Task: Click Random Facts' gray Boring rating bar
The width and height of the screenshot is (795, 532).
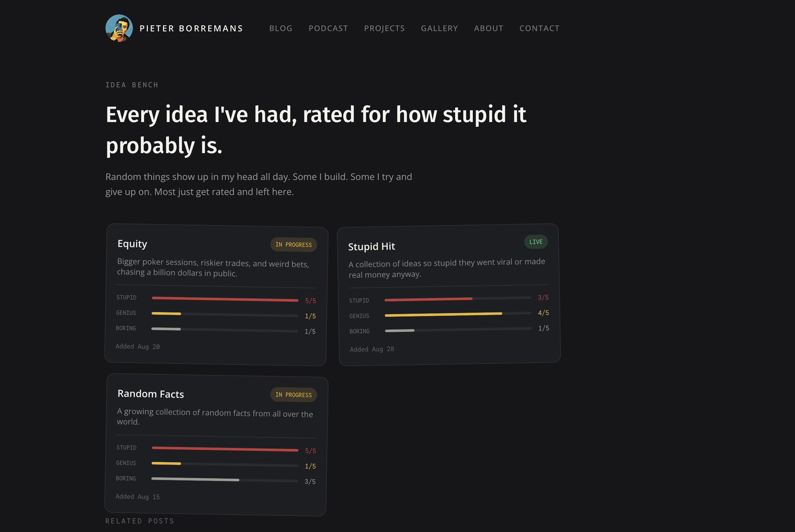Action: [195, 479]
